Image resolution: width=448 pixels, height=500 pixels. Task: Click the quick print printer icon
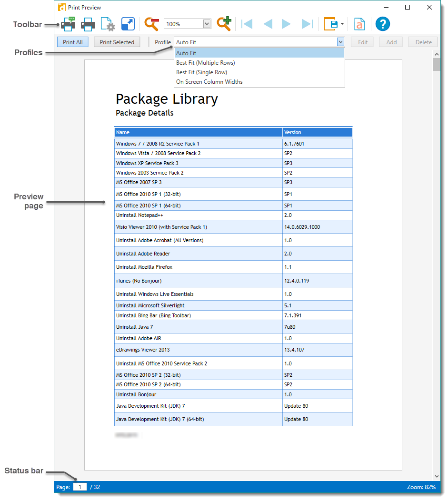point(88,24)
